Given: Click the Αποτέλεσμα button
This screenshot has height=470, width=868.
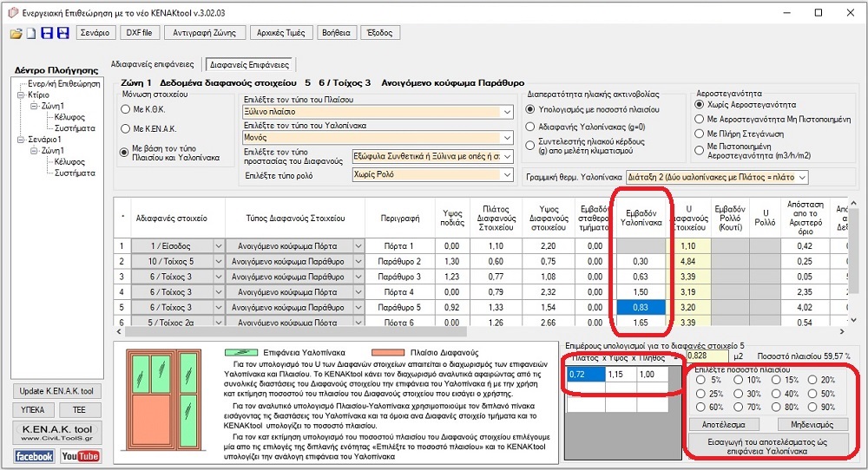Looking at the screenshot, I should point(723,425).
